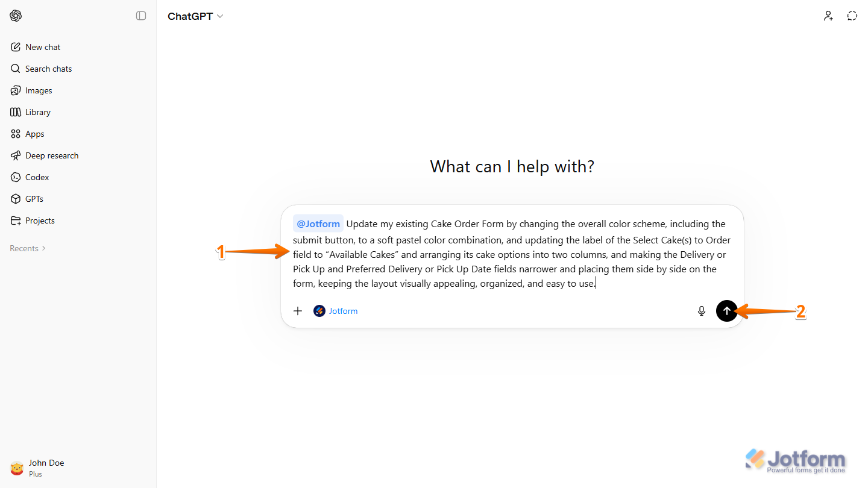Open the ChatGPT model selector dropdown
This screenshot has height=488, width=868.
pos(195,16)
